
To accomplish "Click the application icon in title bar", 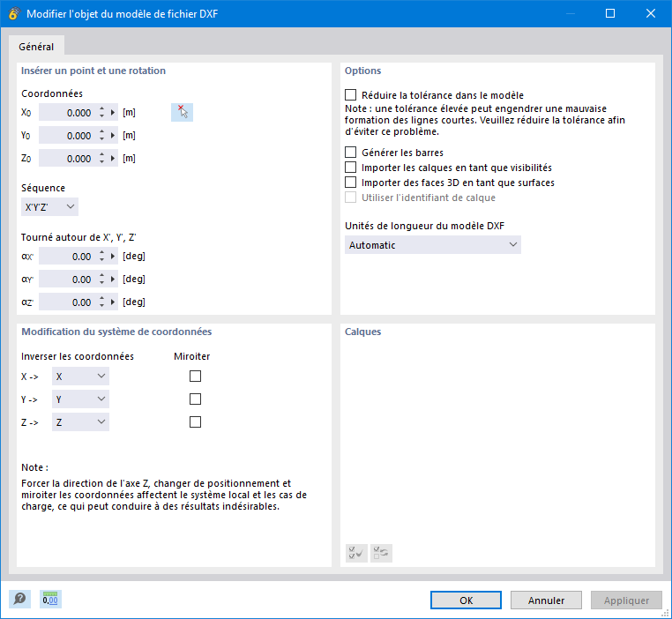I will 14,14.
